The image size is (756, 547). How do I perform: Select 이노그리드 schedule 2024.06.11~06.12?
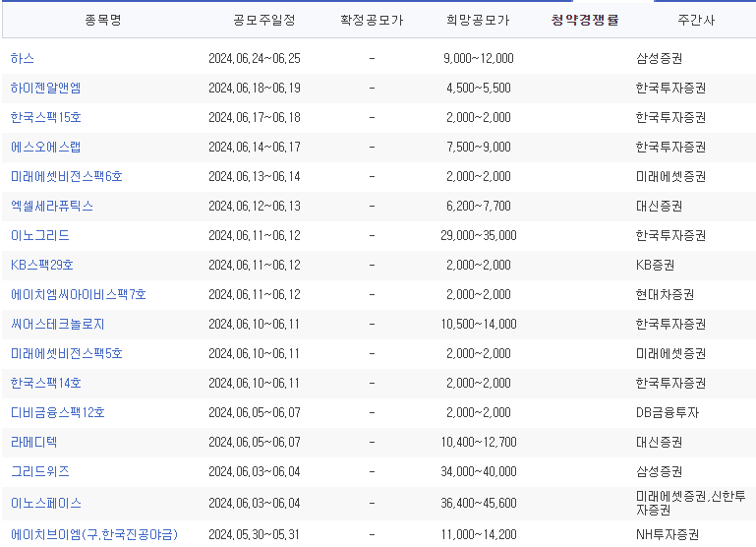(x=255, y=235)
